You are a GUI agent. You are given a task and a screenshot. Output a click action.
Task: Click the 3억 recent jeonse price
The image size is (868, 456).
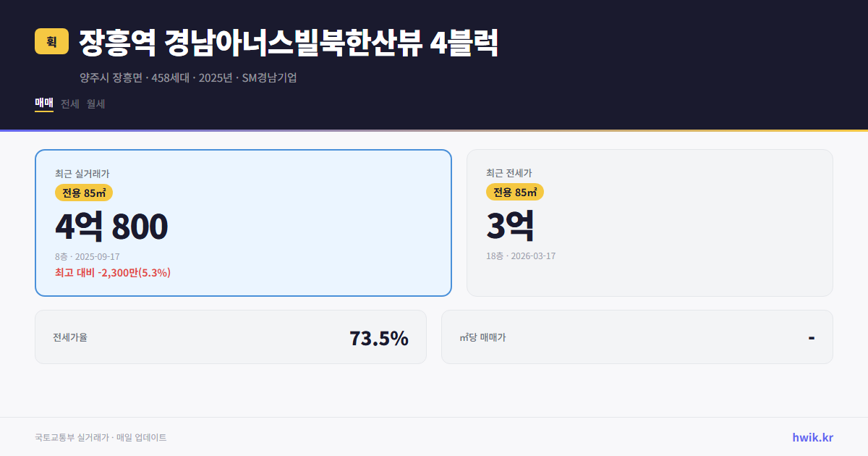511,226
